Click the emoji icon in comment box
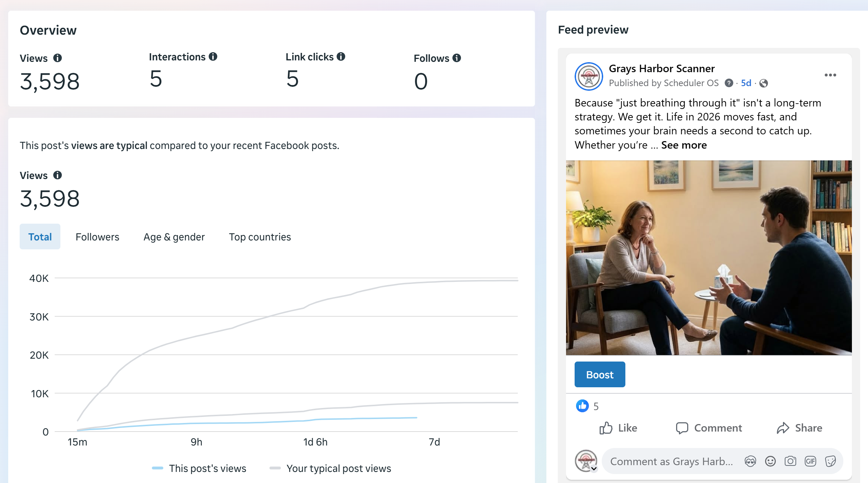Image resolution: width=868 pixels, height=483 pixels. [770, 461]
